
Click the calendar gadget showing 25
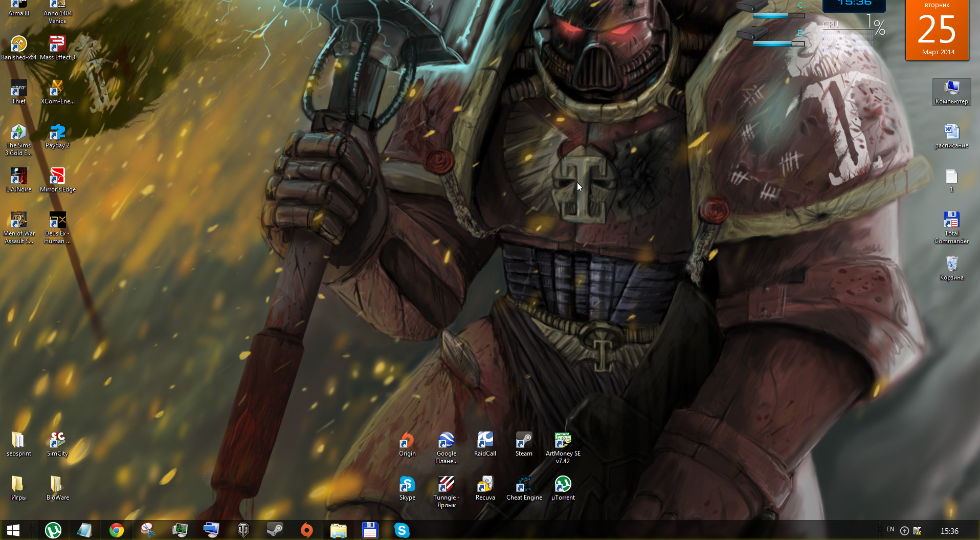point(938,30)
